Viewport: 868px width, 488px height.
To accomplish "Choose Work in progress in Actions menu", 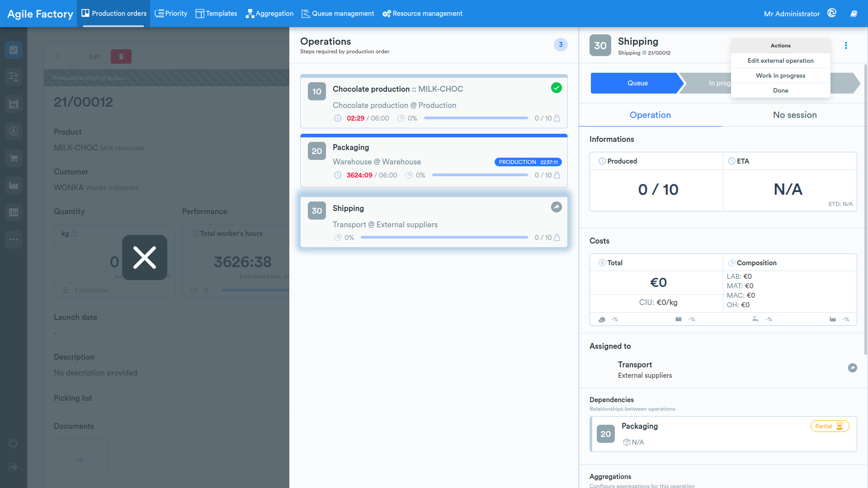I will point(780,75).
